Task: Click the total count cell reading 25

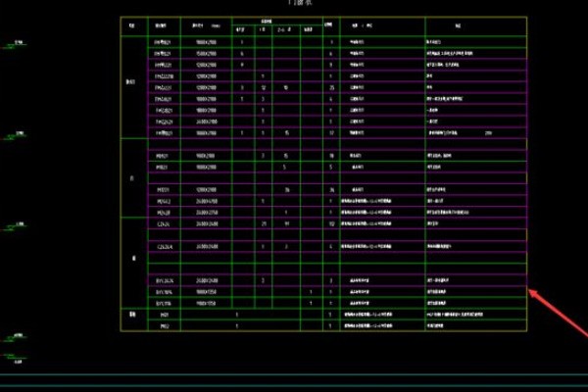Action: coord(331,87)
